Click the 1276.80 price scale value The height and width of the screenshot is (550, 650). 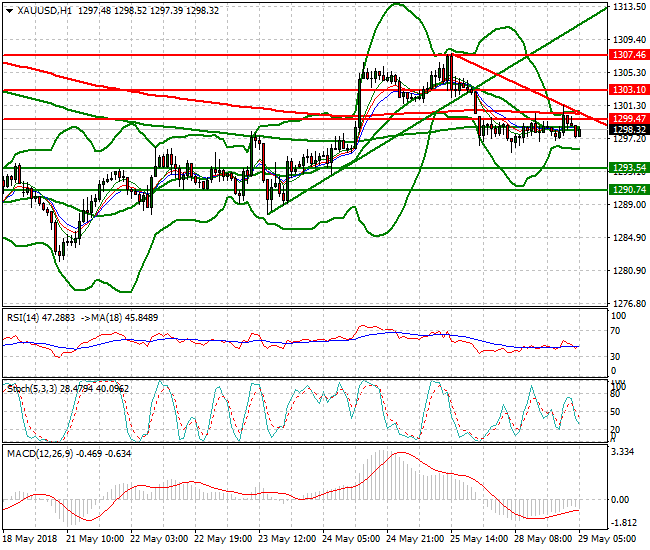(629, 304)
